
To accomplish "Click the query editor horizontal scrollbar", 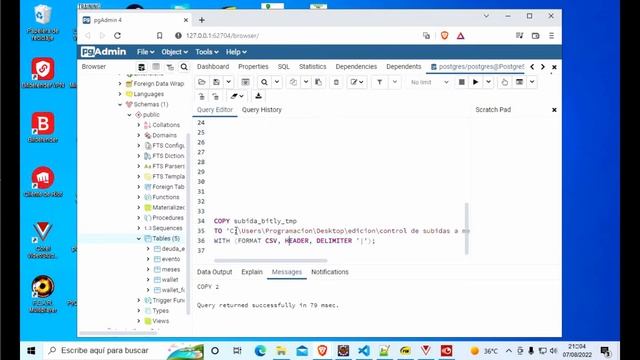I will pyautogui.click(x=271, y=260).
